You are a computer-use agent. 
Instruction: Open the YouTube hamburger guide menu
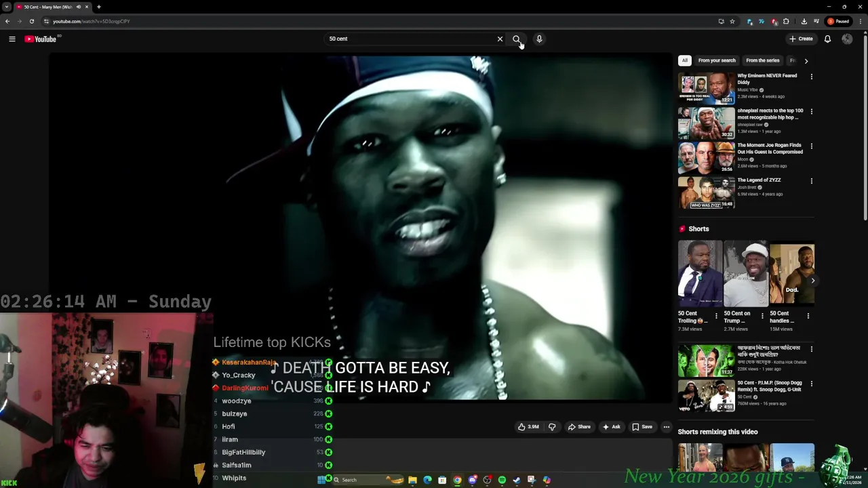pyautogui.click(x=12, y=39)
